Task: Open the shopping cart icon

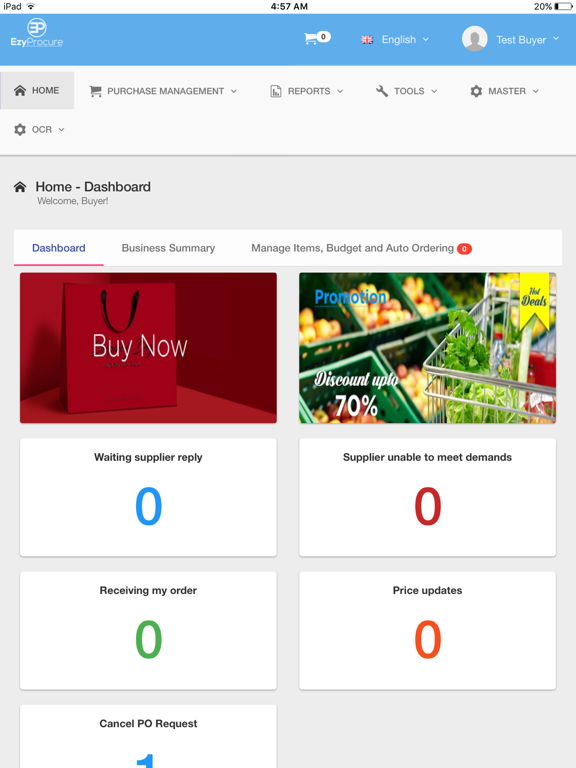Action: pos(311,39)
